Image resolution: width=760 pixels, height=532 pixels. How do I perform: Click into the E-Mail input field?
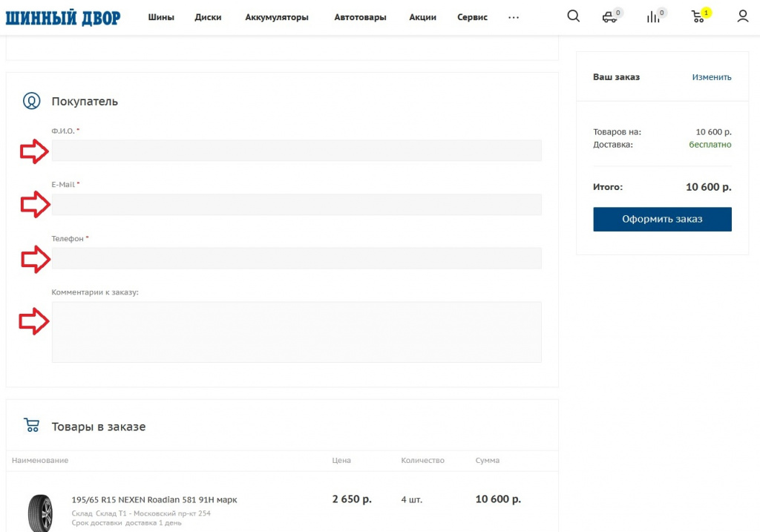pyautogui.click(x=296, y=205)
